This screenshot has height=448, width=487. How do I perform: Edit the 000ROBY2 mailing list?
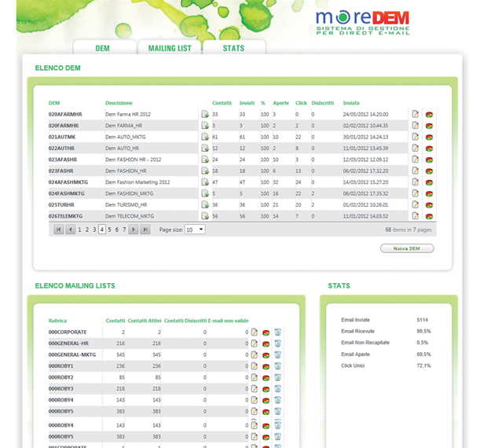pos(254,377)
